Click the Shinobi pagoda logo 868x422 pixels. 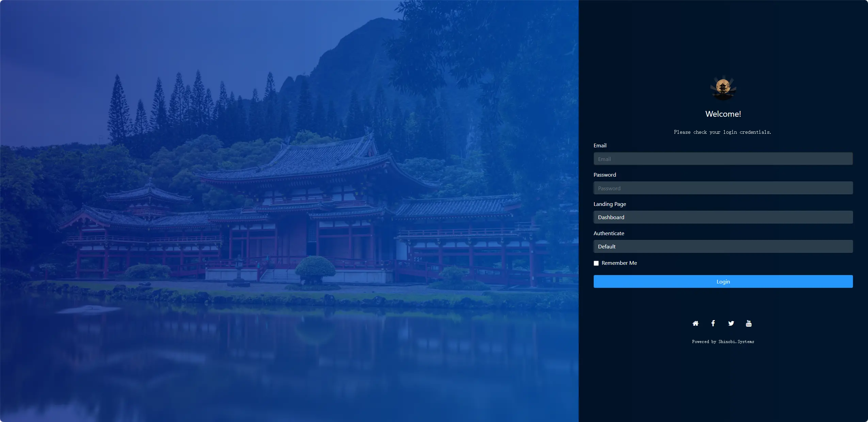click(x=723, y=88)
